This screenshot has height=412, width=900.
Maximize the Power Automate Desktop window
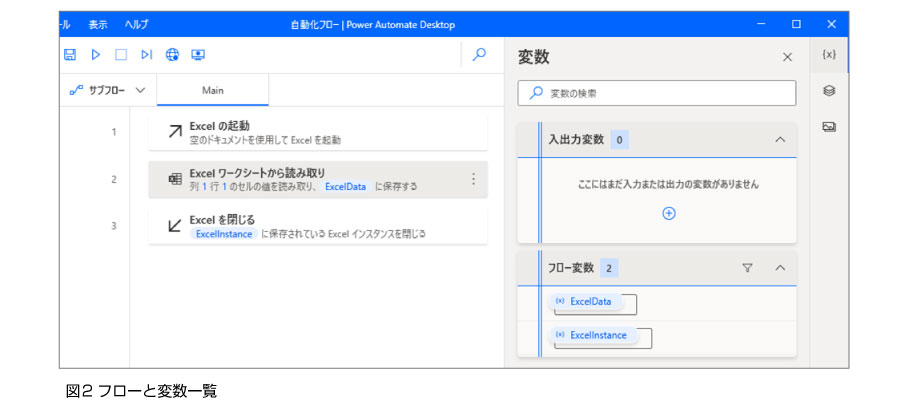(x=796, y=24)
